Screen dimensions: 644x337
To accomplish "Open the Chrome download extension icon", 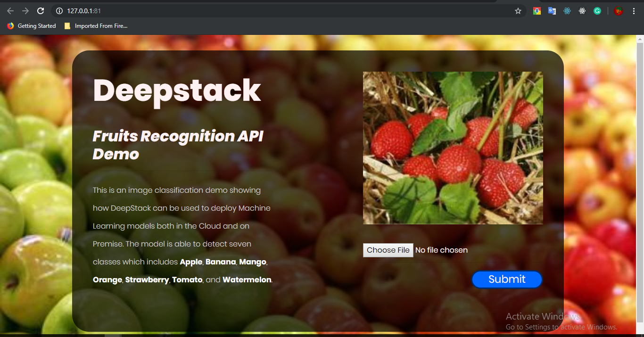I will [537, 11].
